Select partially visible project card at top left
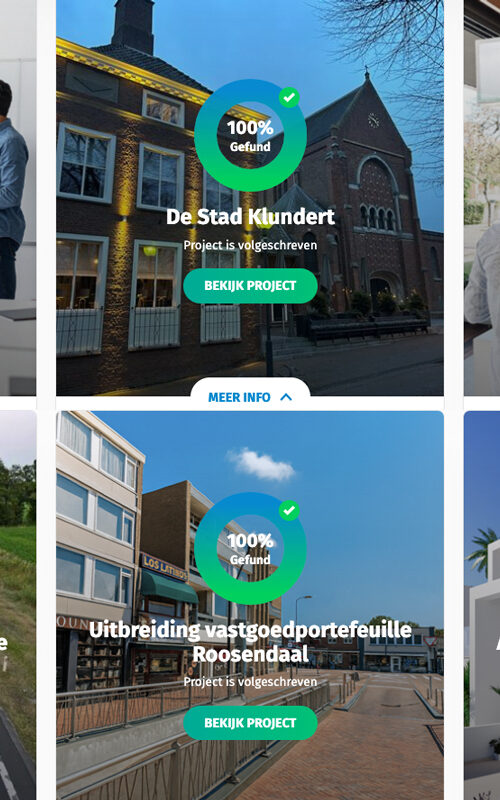The width and height of the screenshot is (500, 800). [x=18, y=197]
